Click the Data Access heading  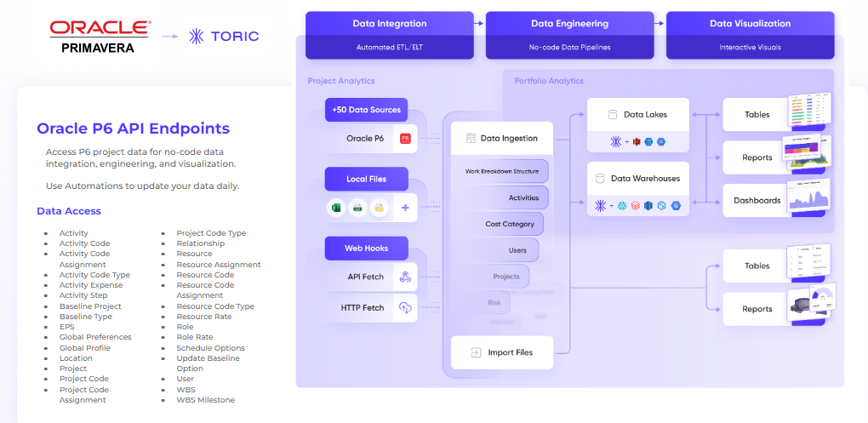click(x=69, y=211)
